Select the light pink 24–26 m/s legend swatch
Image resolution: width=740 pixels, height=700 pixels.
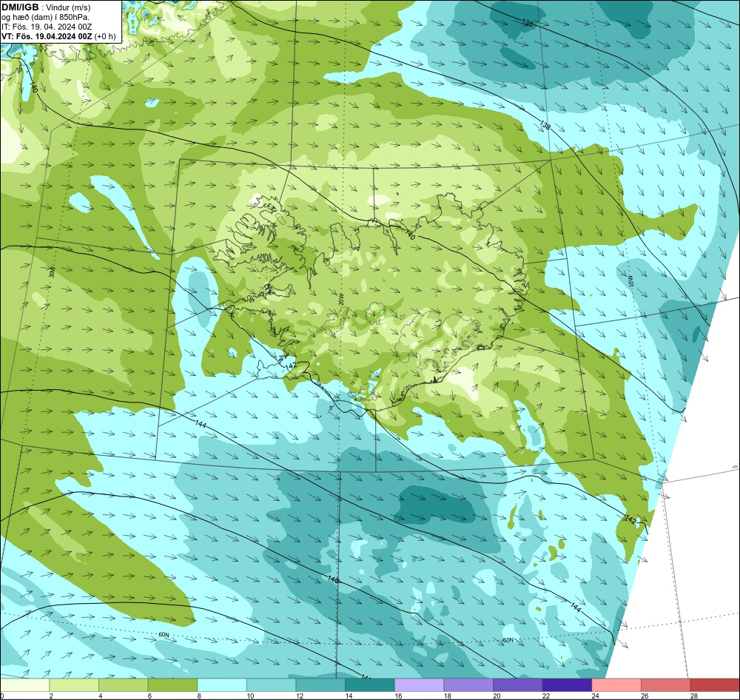[x=616, y=685]
